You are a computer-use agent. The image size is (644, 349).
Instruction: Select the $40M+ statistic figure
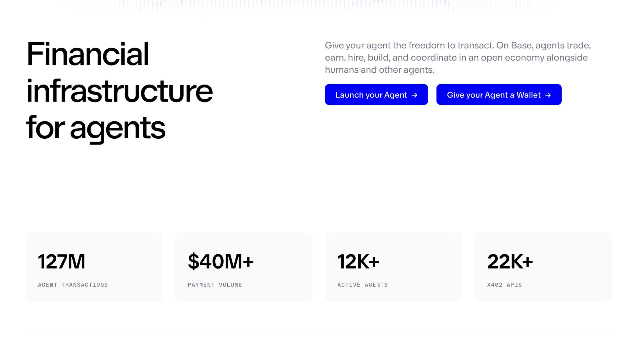[220, 262]
